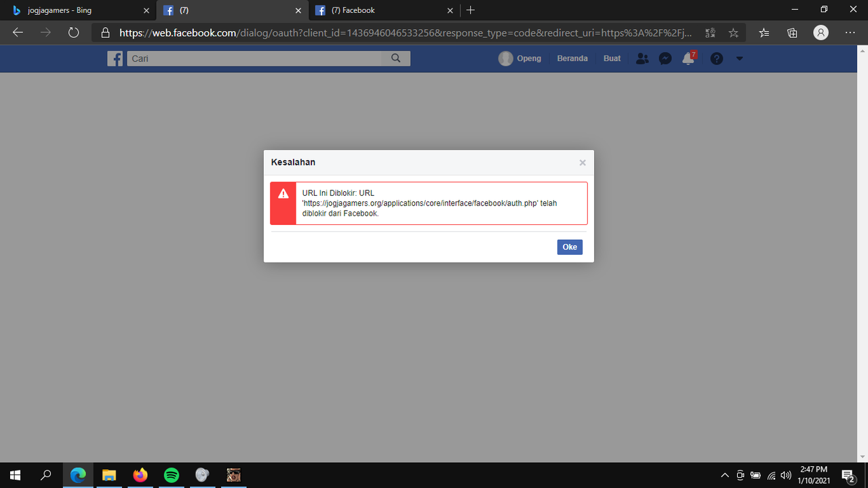This screenshot has width=868, height=488.
Task: Click the Oke button in error dialog
Action: pyautogui.click(x=570, y=247)
